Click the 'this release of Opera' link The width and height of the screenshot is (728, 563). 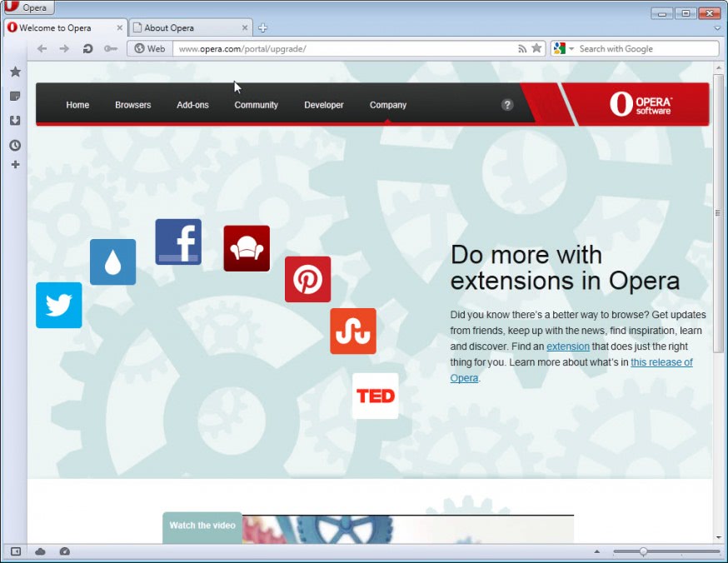point(662,361)
